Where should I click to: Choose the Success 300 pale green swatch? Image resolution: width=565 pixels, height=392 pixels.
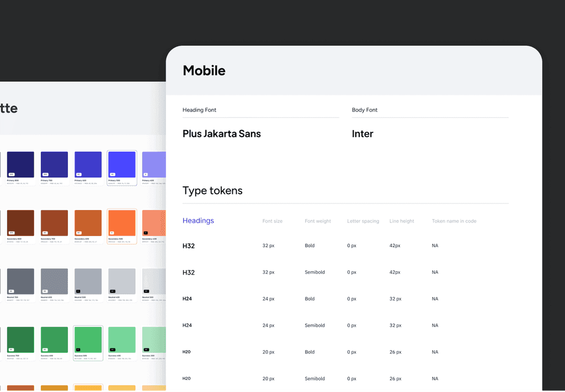[154, 340]
